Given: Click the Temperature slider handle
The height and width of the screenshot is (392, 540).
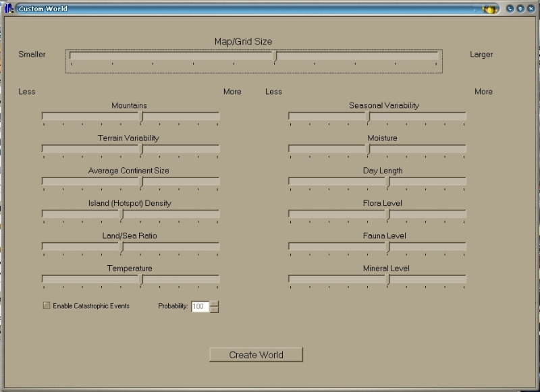Looking at the screenshot, I should (x=141, y=279).
